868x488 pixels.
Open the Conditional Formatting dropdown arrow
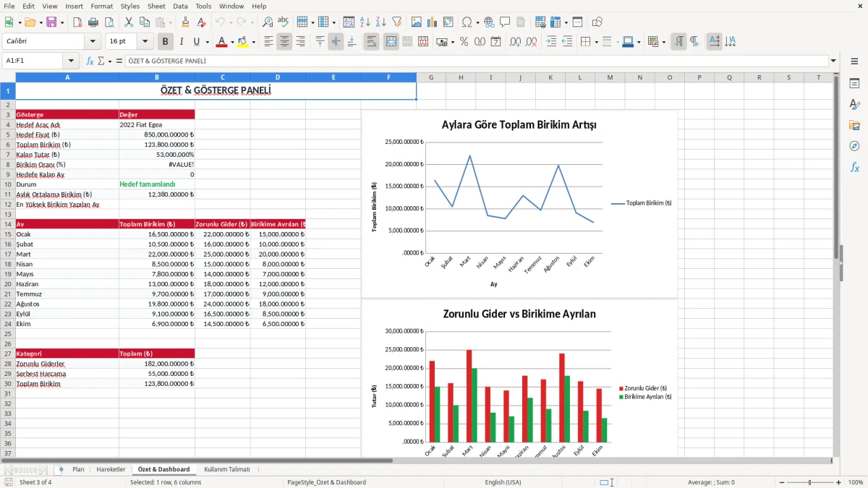(663, 42)
